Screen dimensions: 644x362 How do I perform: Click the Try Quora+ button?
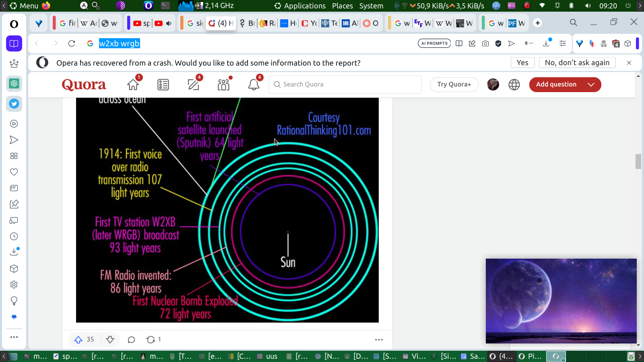(x=454, y=84)
